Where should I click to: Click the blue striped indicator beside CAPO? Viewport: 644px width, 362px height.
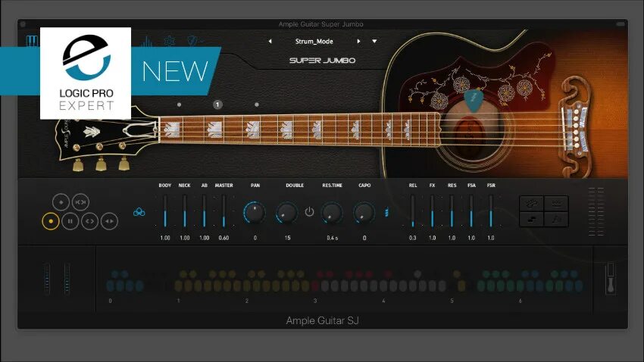pos(386,212)
